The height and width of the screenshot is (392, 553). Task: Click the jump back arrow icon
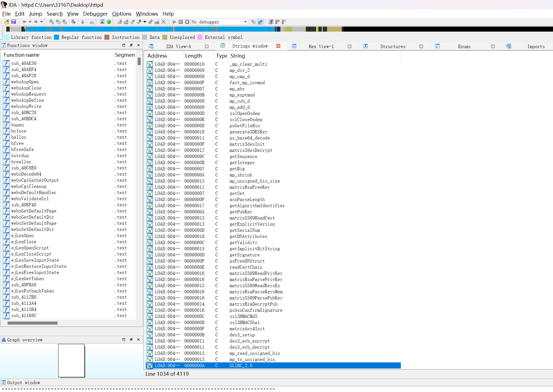click(24, 22)
